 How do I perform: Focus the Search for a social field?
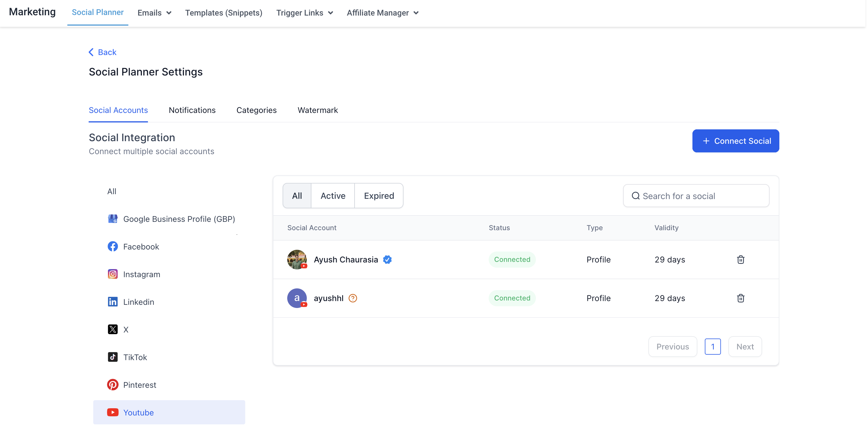point(696,196)
